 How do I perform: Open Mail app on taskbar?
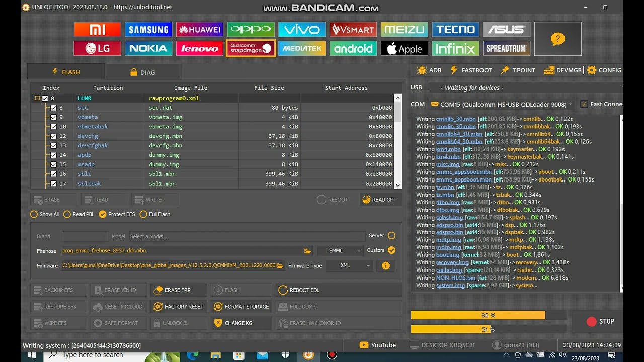[262, 355]
